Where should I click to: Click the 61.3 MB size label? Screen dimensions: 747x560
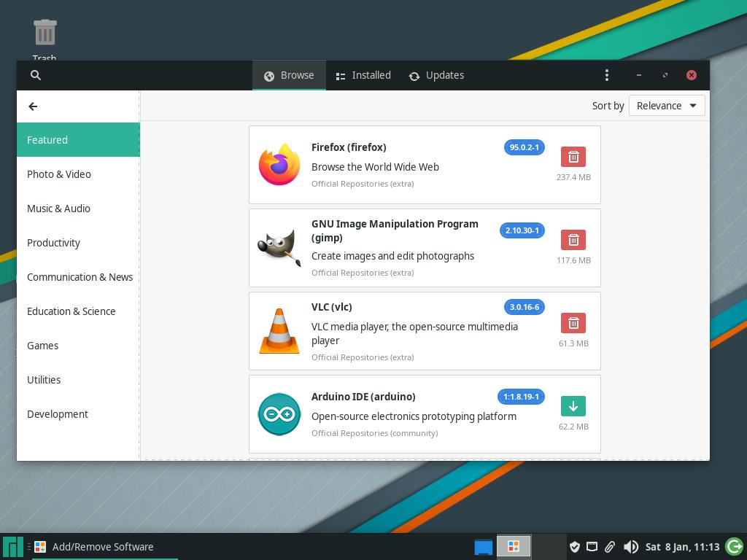pyautogui.click(x=573, y=343)
